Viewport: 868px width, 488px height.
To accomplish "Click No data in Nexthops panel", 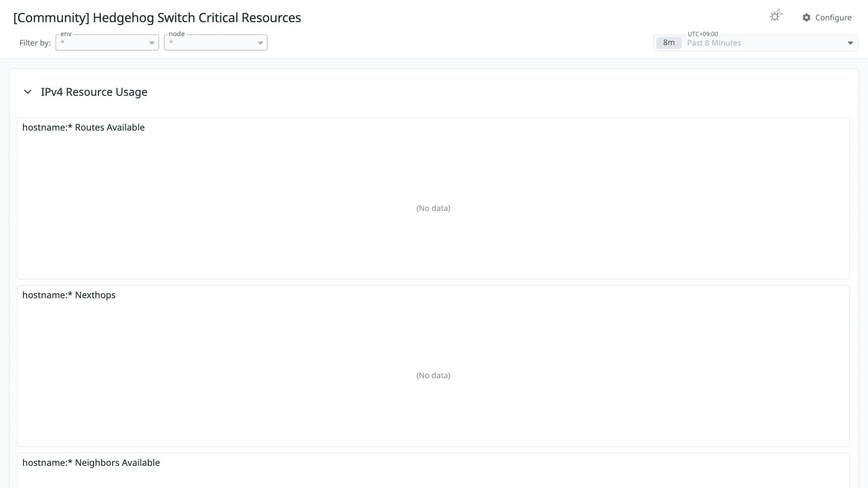I will [x=433, y=375].
